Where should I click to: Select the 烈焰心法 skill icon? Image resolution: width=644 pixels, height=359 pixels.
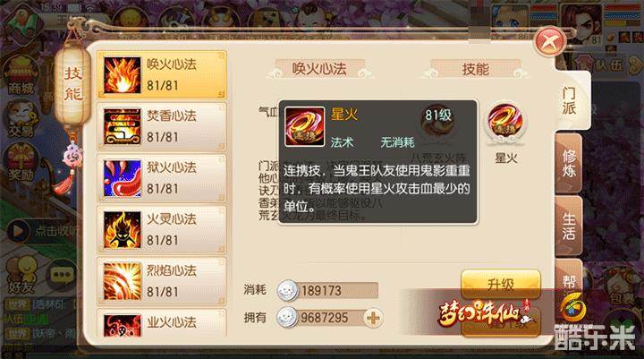(122, 282)
